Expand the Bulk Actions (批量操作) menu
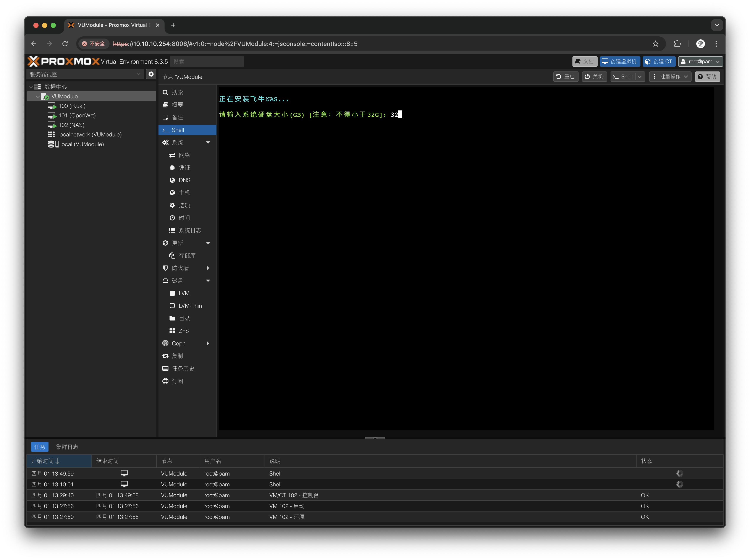This screenshot has height=560, width=750. (670, 77)
